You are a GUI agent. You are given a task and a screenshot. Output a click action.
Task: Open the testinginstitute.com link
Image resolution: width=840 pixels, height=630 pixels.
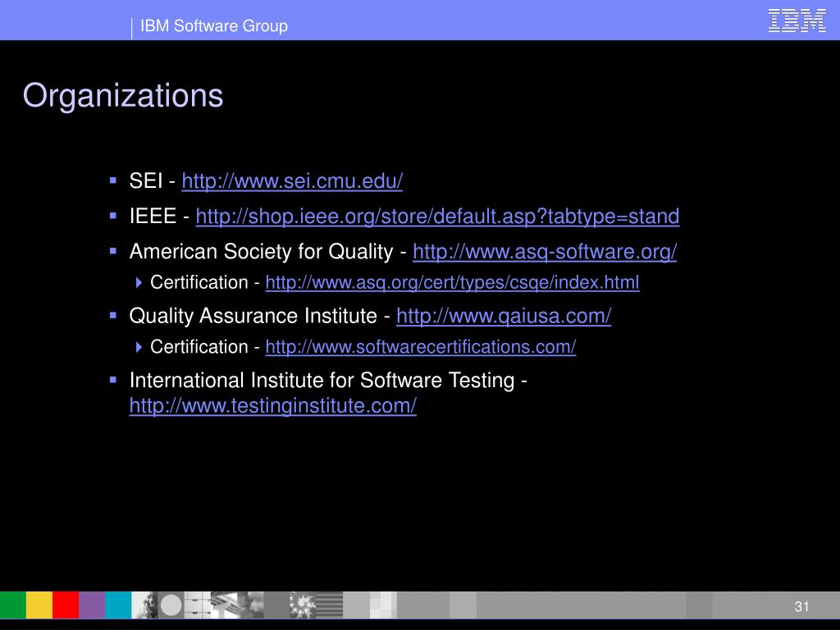272,405
